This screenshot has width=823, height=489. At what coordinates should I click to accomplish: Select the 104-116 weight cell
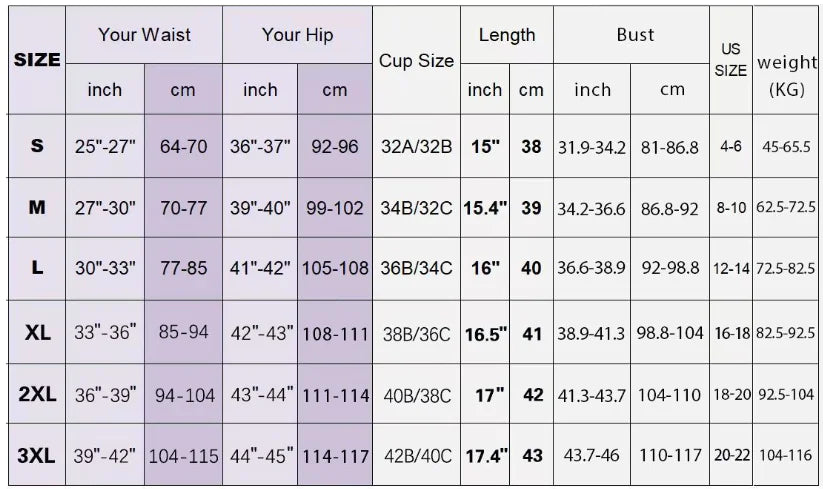coord(786,456)
